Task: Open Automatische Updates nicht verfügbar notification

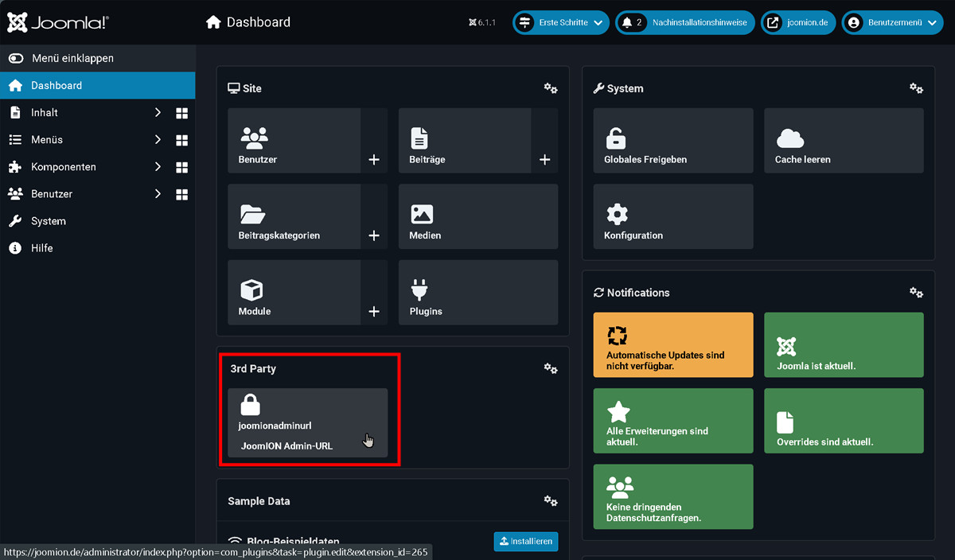Action: pos(673,344)
